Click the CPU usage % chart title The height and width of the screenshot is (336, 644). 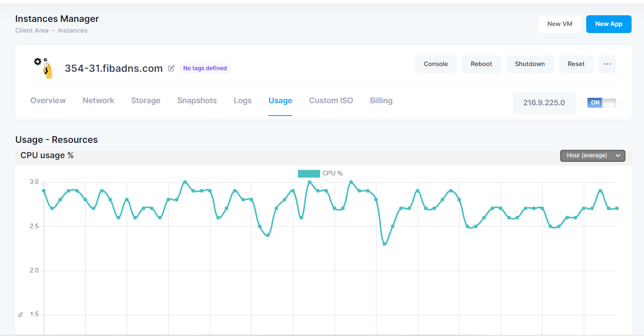pyautogui.click(x=47, y=155)
